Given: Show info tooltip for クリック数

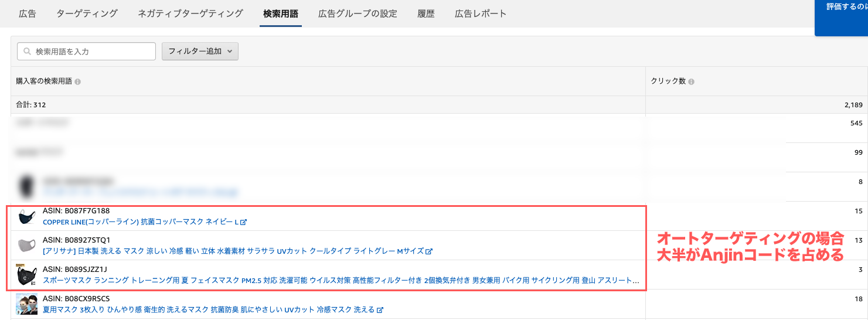Looking at the screenshot, I should point(691,81).
